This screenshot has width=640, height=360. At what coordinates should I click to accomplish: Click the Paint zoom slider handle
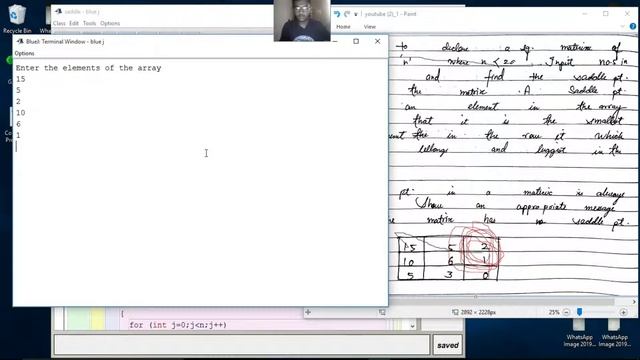[579, 312]
